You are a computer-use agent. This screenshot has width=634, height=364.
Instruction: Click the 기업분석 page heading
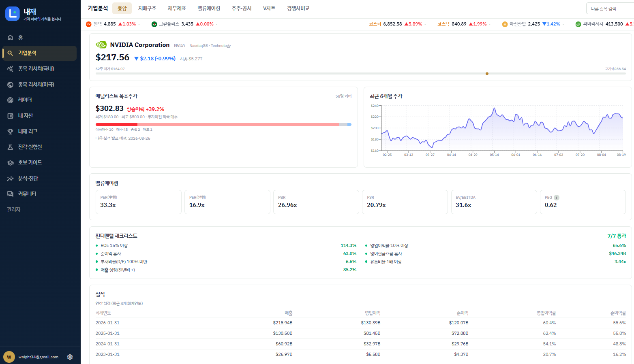[98, 8]
